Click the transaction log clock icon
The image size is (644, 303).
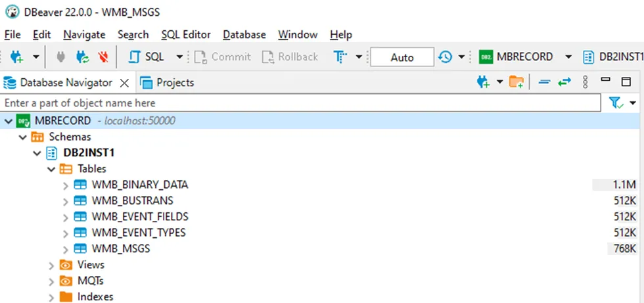(446, 57)
